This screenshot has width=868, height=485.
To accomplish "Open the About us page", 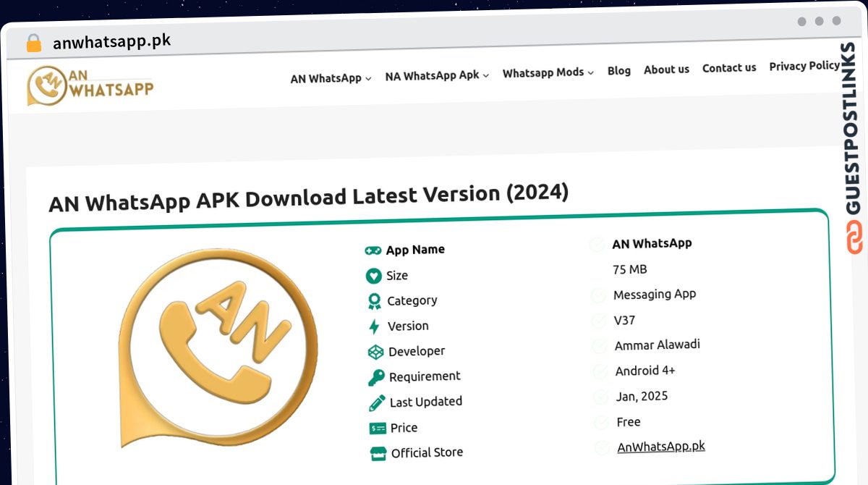I will (666, 69).
